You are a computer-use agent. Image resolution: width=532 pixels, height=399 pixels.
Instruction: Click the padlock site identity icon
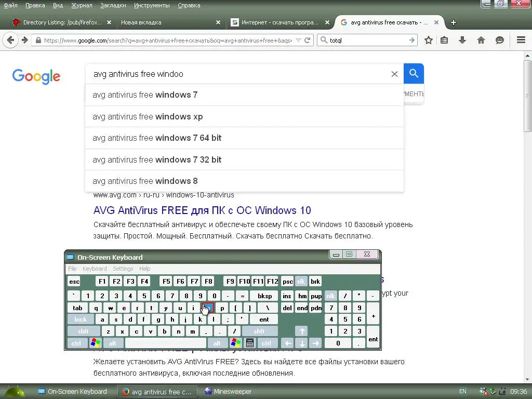[38, 40]
